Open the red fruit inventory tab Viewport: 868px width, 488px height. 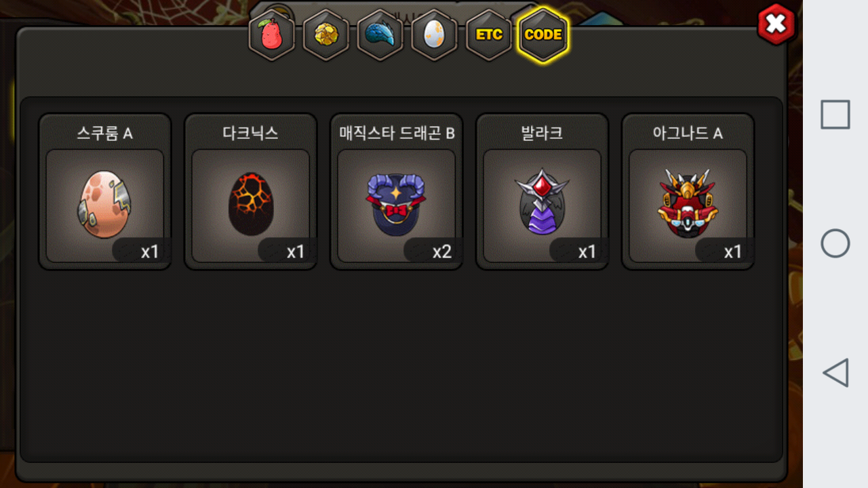tap(272, 35)
